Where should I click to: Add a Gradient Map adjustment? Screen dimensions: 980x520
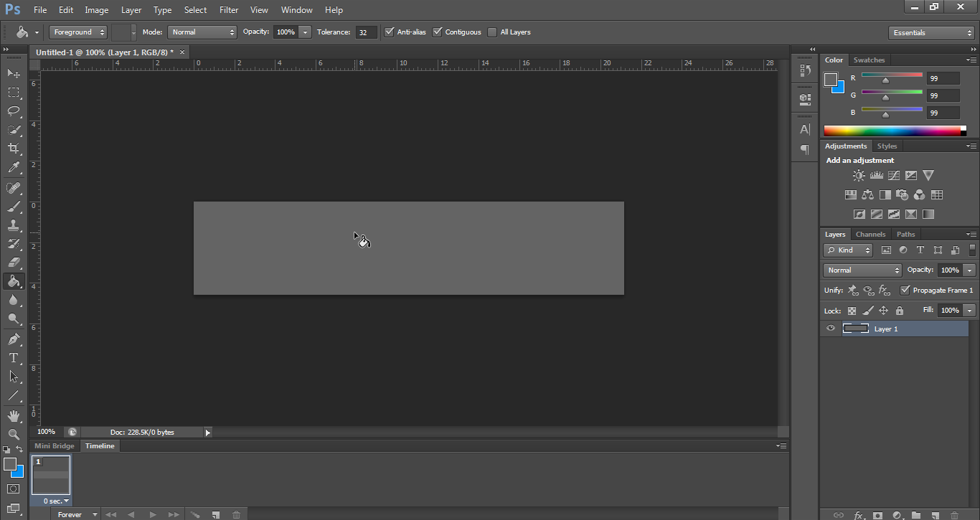click(x=928, y=214)
